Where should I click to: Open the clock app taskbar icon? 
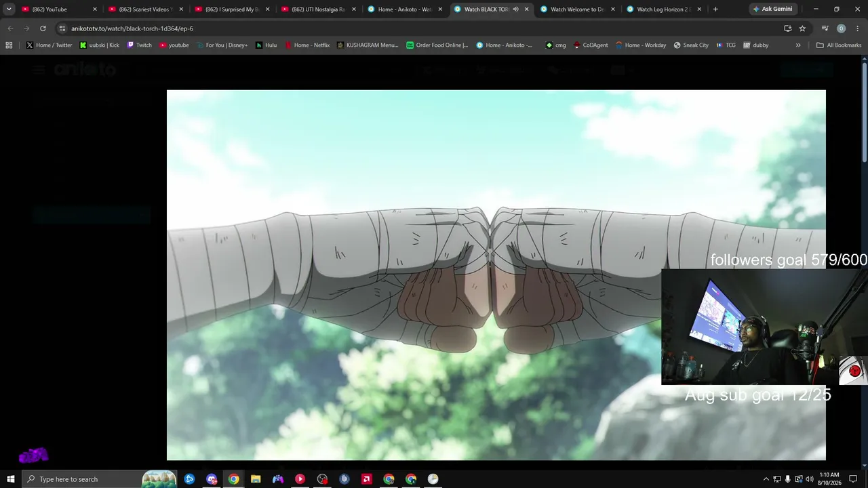(433, 479)
